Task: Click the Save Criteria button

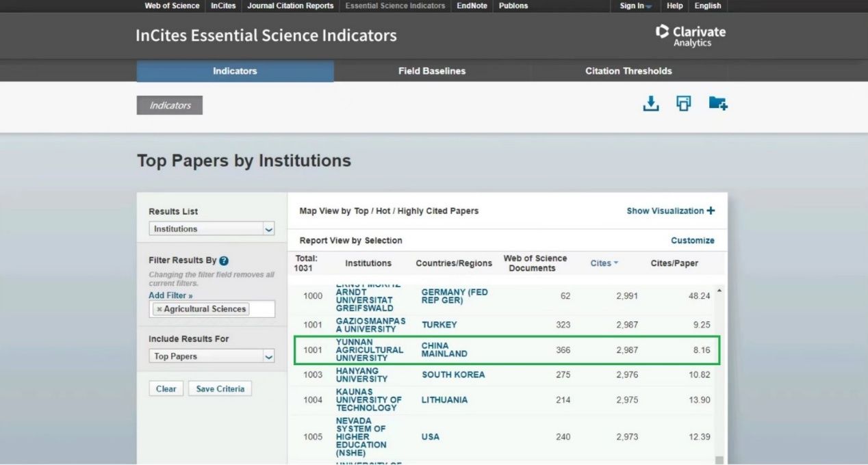Action: pos(220,388)
